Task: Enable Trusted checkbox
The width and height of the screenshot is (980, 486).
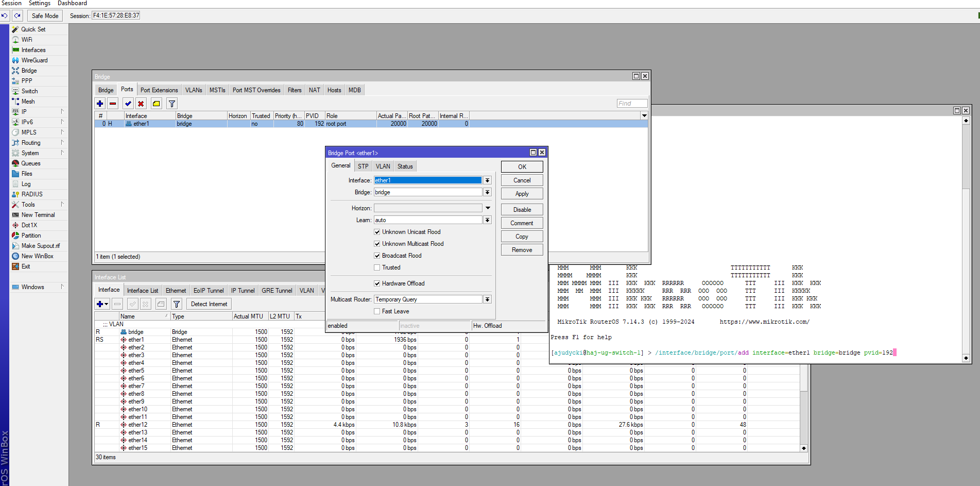Action: point(377,267)
